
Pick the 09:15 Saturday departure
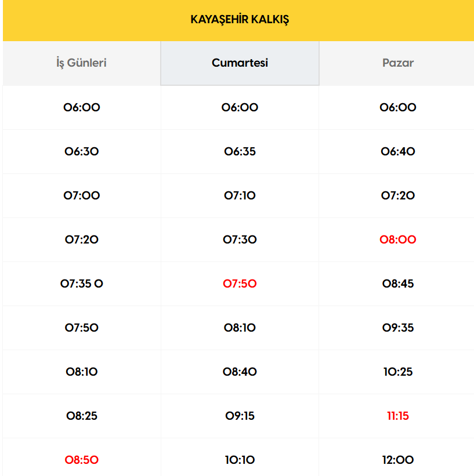coord(240,416)
